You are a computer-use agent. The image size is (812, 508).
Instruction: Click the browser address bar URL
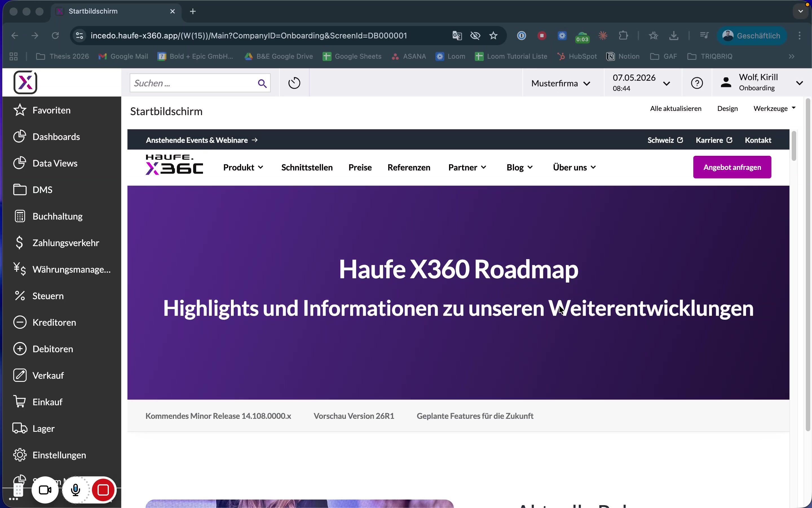point(249,36)
